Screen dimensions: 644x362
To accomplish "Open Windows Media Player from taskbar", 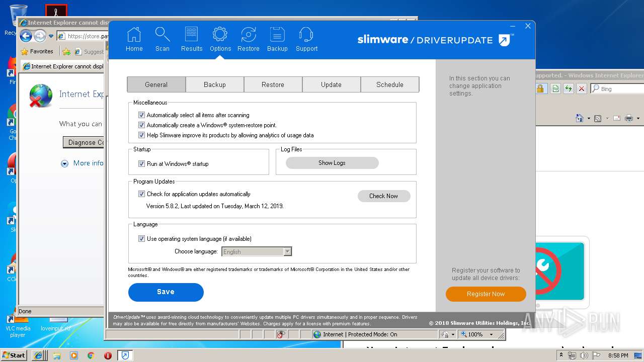I will point(74,355).
